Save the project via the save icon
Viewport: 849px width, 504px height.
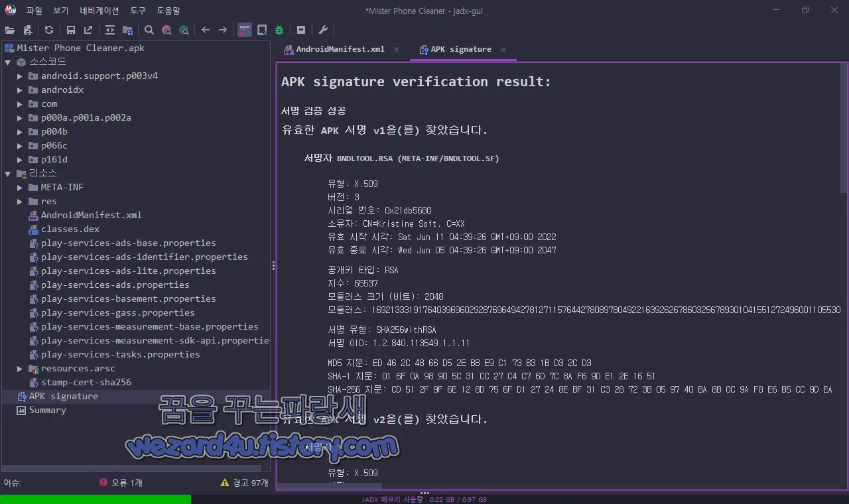pos(70,29)
